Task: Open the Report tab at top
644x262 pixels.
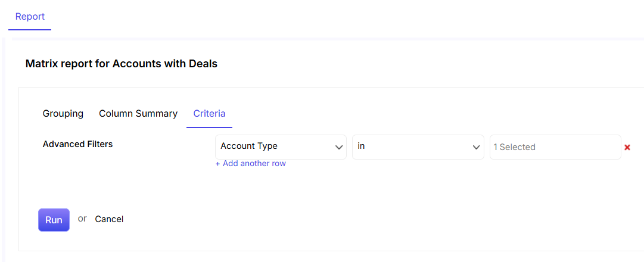Action: tap(30, 17)
